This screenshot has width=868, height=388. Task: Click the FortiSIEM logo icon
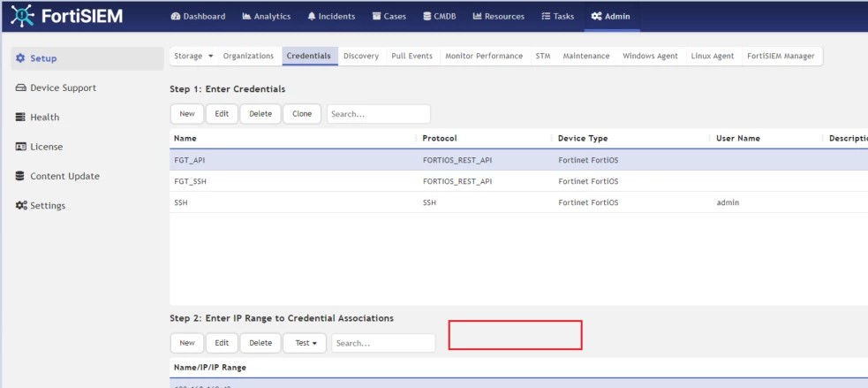22,16
